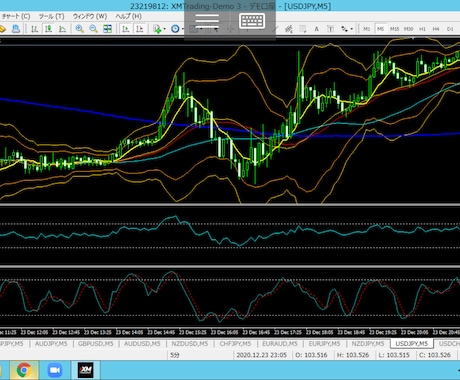Image resolution: width=460 pixels, height=380 pixels.
Task: Click the C: 103.526 status value
Action: tap(435, 355)
